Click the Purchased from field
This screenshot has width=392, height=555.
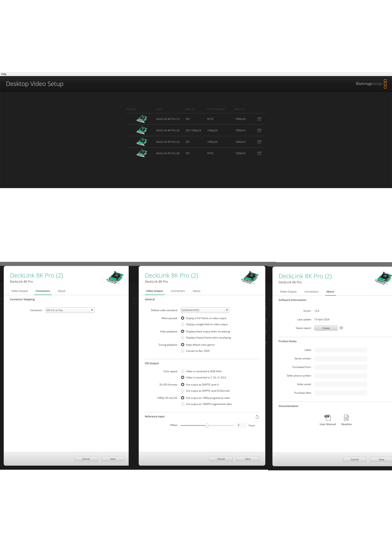tap(341, 367)
